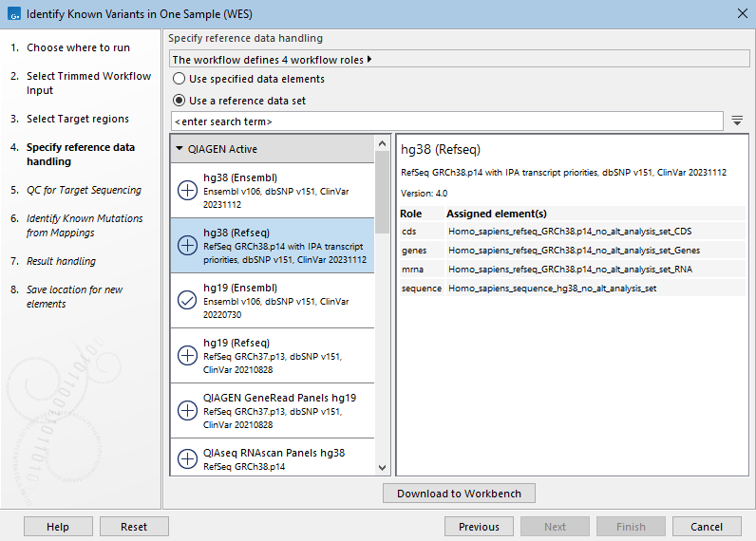Click the Previous button
The width and height of the screenshot is (756, 541).
coord(479,527)
